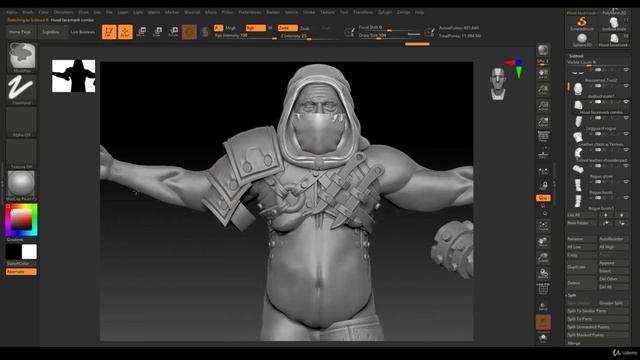The image size is (640, 360).
Task: Toggle the Alternate color button
Action: coord(21,272)
